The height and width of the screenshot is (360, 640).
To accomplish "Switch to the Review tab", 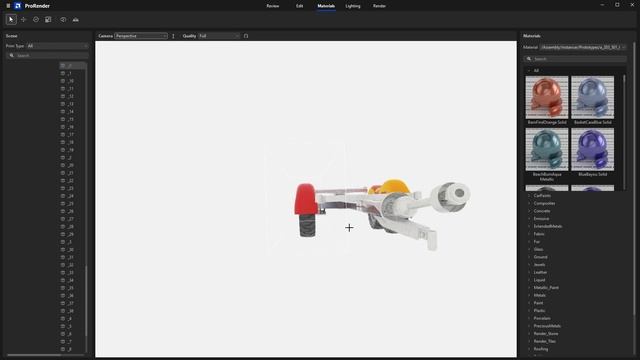I will tap(273, 6).
